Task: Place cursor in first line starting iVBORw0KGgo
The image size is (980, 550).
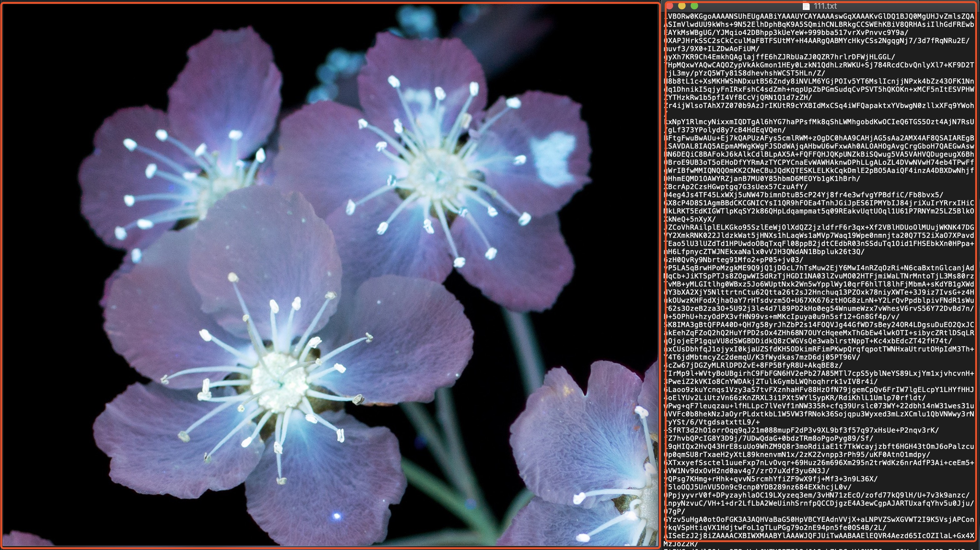Action: tap(818, 16)
